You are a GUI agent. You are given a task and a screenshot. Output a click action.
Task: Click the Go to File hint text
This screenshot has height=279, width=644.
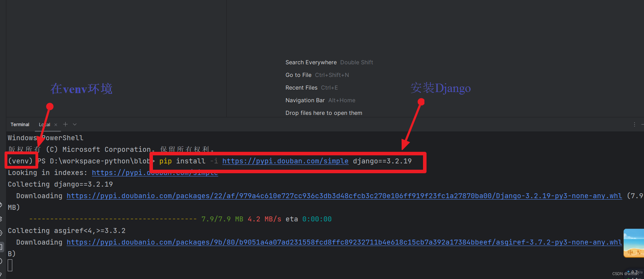point(298,75)
